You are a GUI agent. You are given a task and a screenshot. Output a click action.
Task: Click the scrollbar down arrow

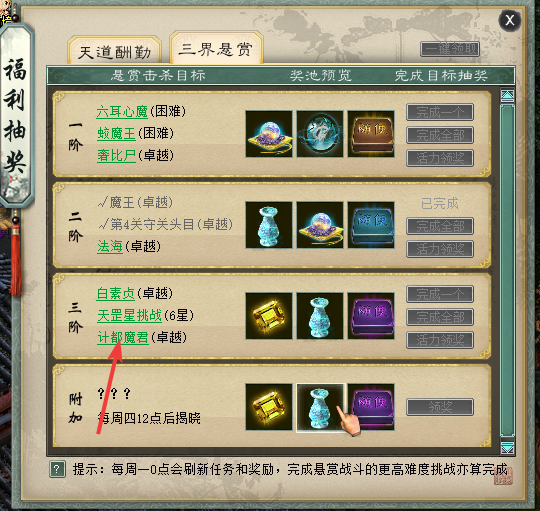508,448
